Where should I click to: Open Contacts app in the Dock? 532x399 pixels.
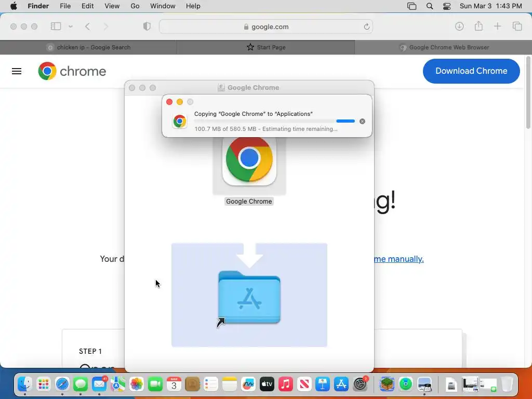[192, 384]
